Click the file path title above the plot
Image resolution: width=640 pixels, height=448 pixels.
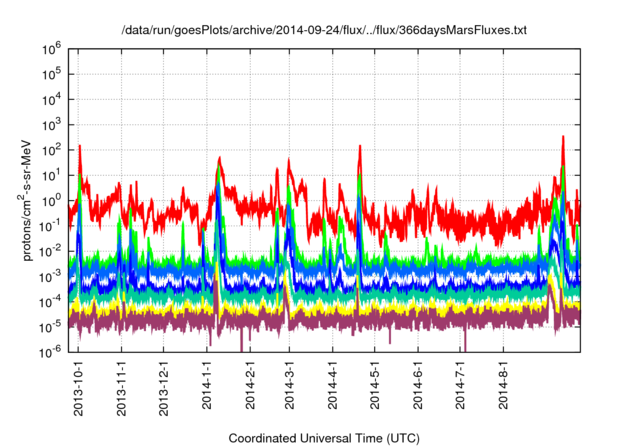coord(324,30)
